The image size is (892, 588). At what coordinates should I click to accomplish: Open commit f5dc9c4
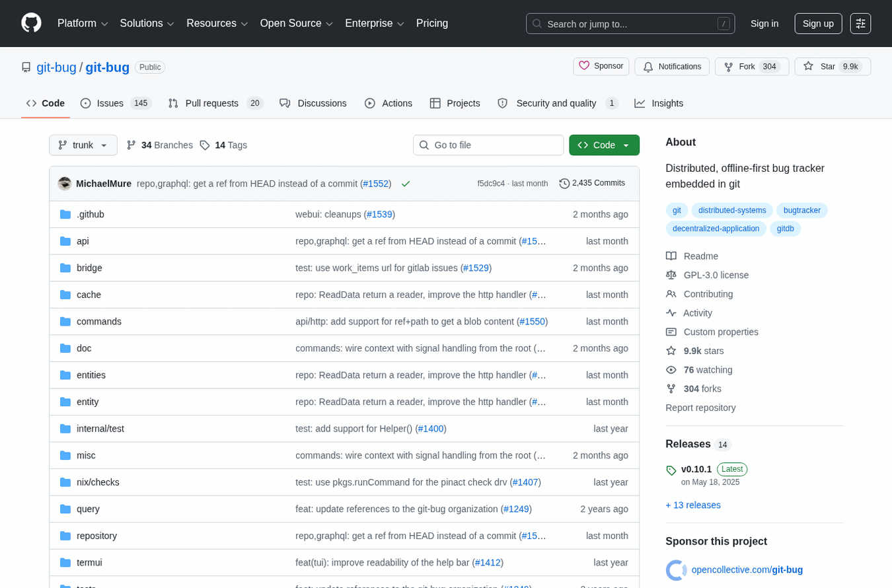tap(491, 184)
